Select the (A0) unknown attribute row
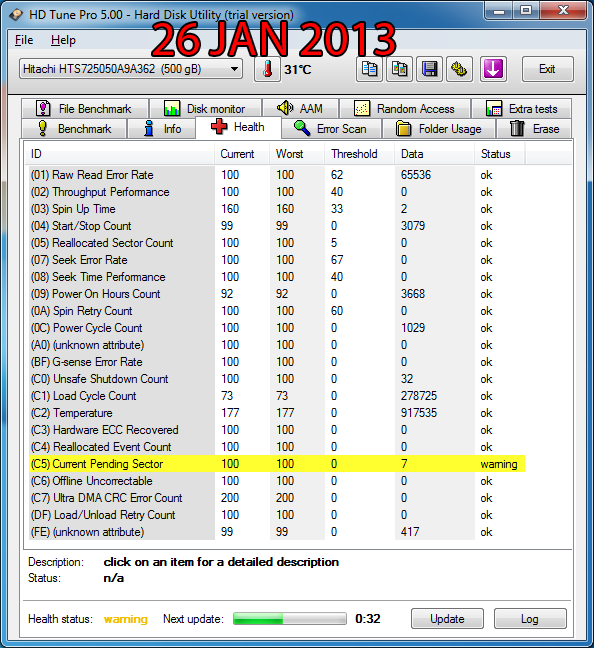 coord(277,345)
